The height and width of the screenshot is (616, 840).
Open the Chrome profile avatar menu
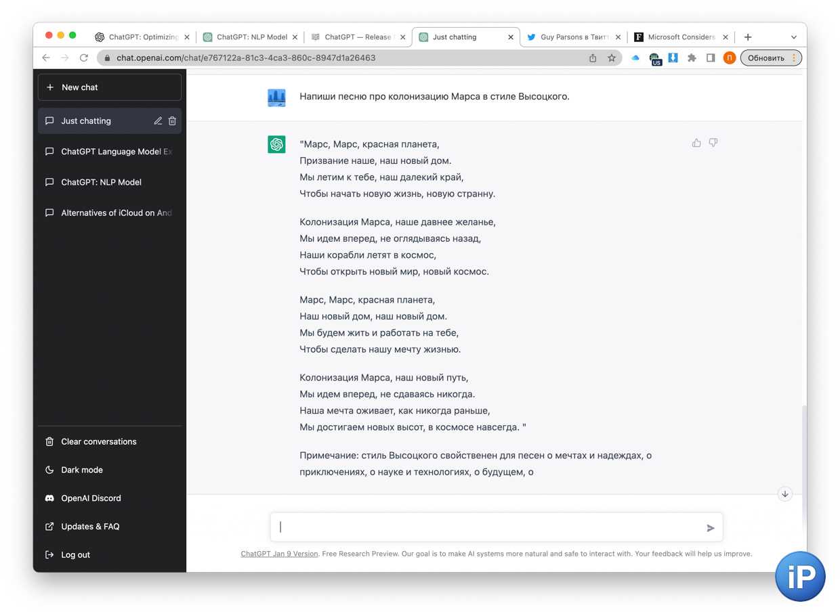click(x=730, y=58)
